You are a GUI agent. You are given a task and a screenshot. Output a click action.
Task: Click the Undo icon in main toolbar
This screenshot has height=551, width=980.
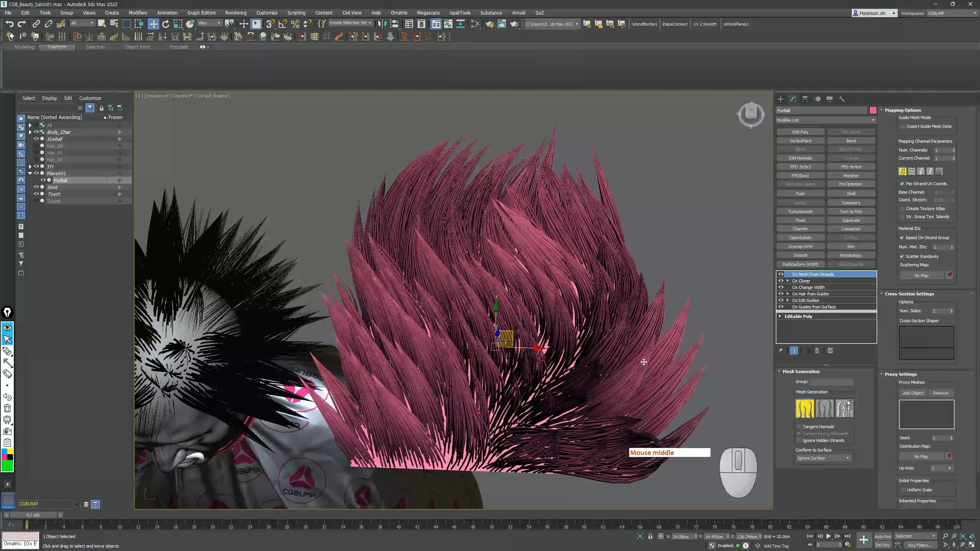pos(10,24)
